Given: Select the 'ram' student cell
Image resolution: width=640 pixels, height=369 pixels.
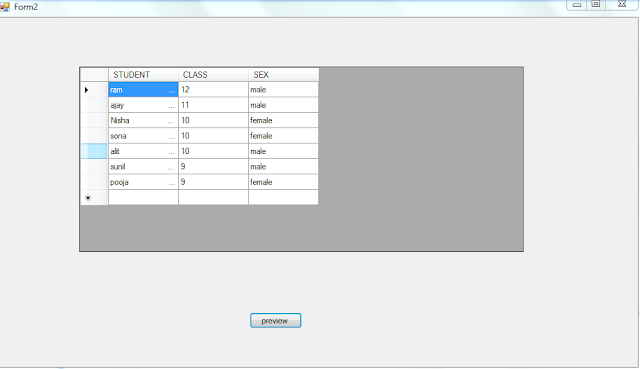Looking at the screenshot, I should (143, 90).
